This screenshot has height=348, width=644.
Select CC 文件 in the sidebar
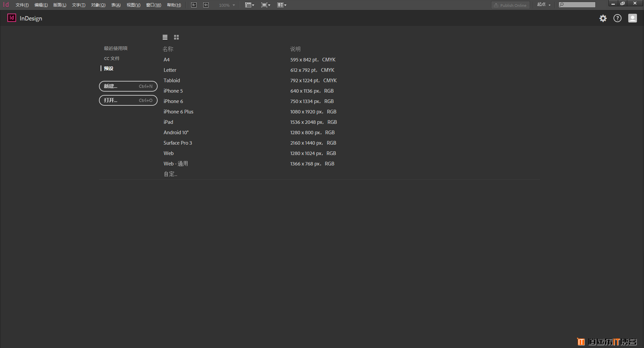click(x=112, y=58)
